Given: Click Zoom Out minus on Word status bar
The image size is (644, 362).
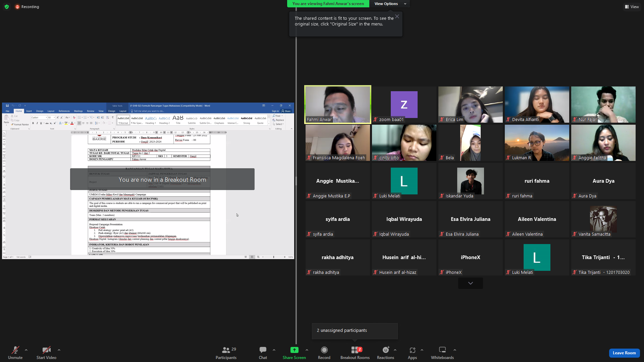Looking at the screenshot, I should tap(263, 257).
